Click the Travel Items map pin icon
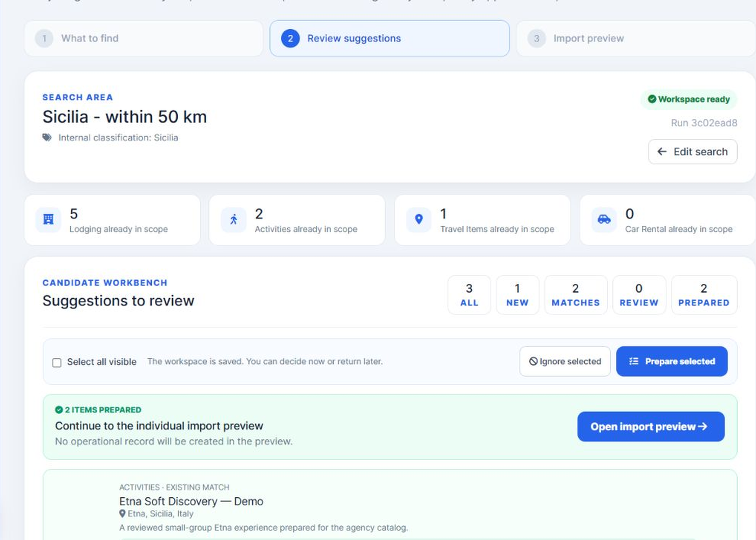This screenshot has width=756, height=540. (x=418, y=219)
